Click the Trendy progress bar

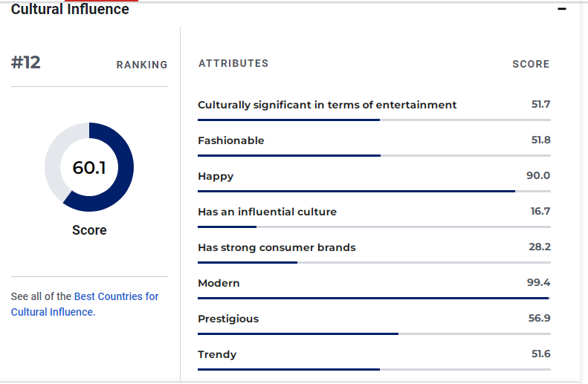click(374, 369)
